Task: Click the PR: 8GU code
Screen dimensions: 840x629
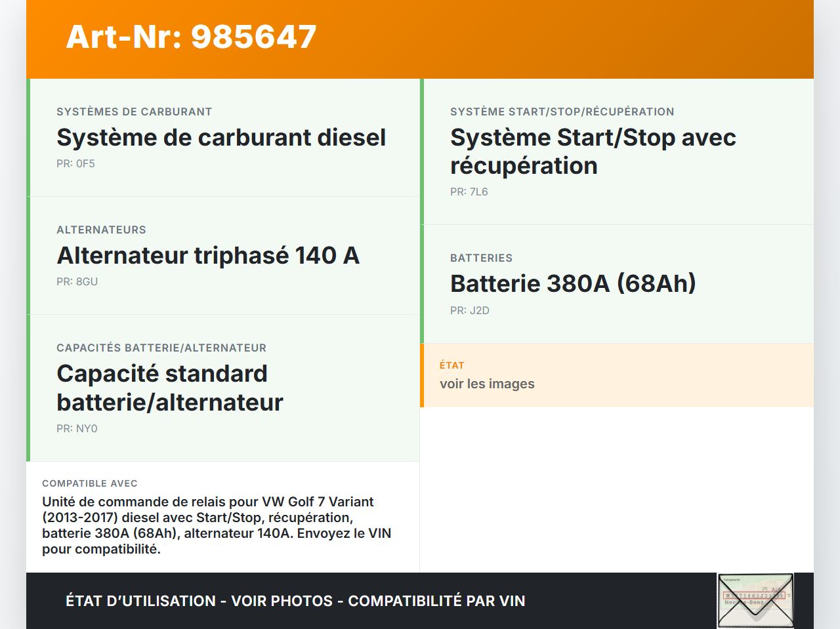Action: coord(77,282)
